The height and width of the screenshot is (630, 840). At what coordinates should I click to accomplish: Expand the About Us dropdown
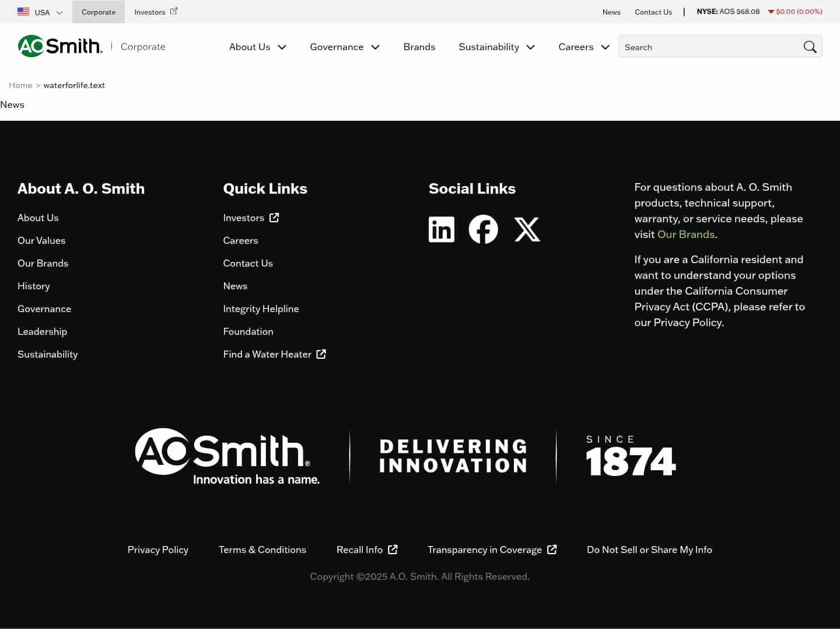point(257,47)
